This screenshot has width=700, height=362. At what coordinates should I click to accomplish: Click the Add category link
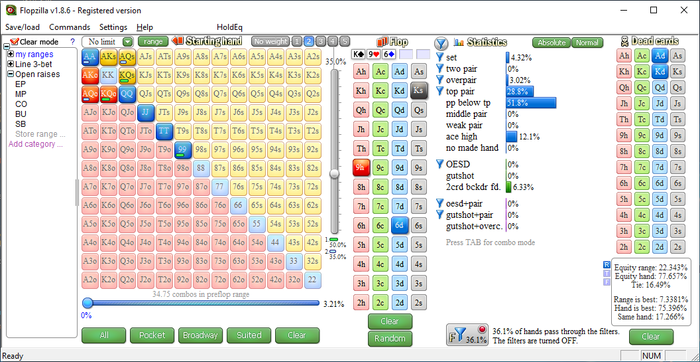pos(35,144)
